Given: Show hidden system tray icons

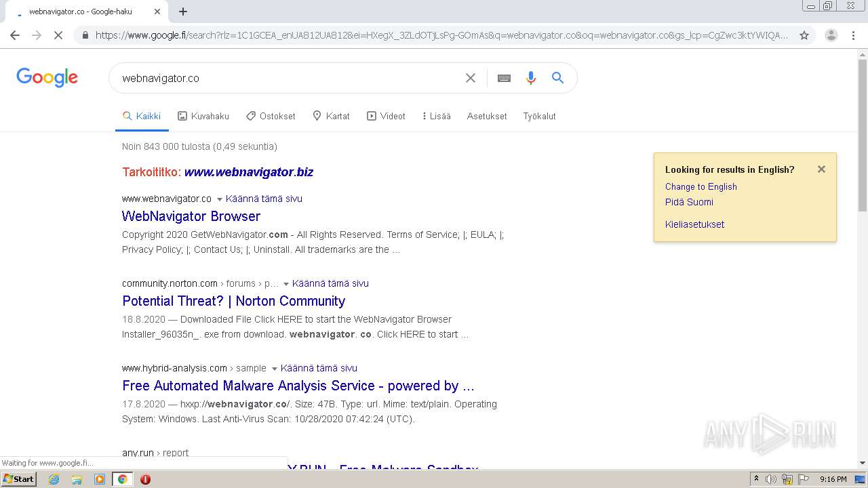Looking at the screenshot, I should pyautogui.click(x=757, y=479).
